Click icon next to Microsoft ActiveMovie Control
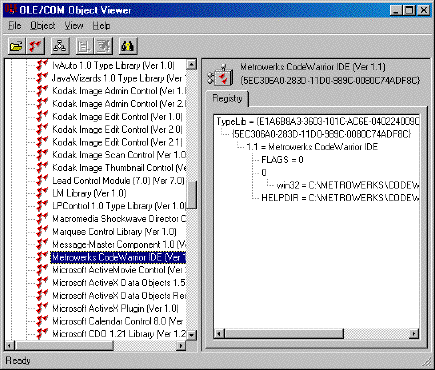 [x=42, y=270]
